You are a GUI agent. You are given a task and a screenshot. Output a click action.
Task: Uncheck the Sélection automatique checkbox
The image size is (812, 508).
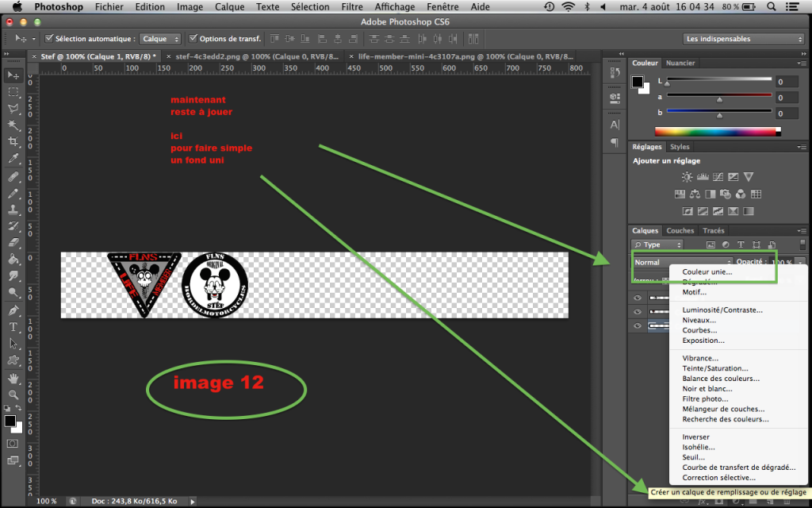(x=49, y=38)
